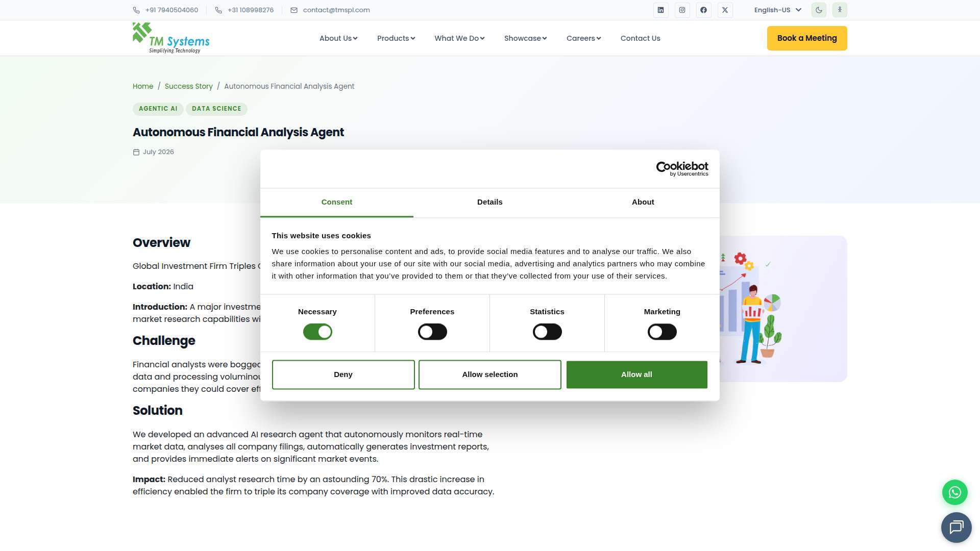Click the AGENTIC AI tag
Screen dimensions: 980x551
coord(158,109)
